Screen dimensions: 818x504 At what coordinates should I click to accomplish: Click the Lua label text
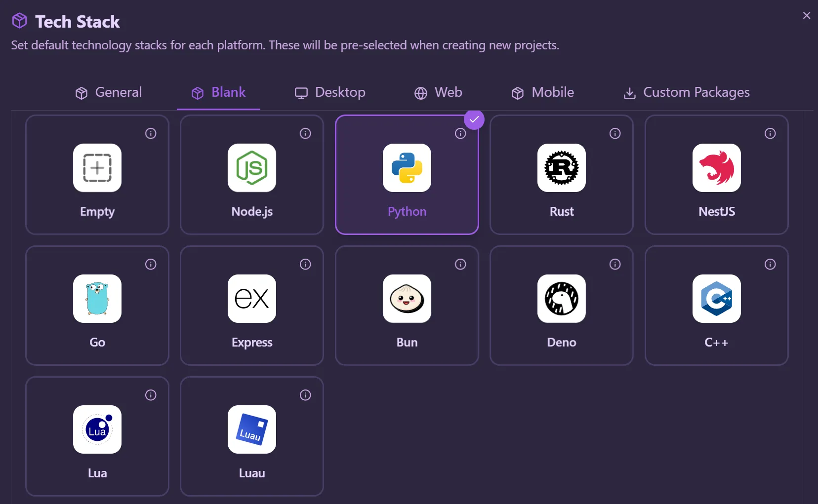[x=97, y=473]
